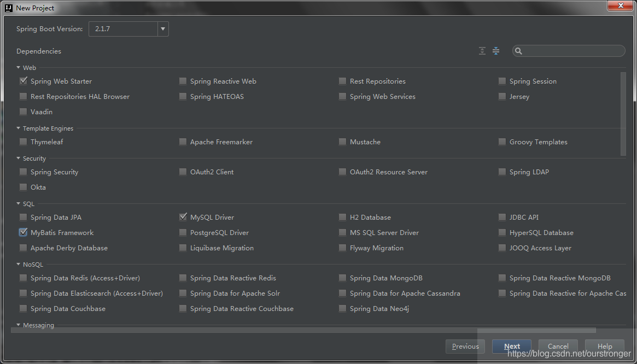Image resolution: width=637 pixels, height=364 pixels.
Task: Check Spring Data Reactive Redis
Action: pyautogui.click(x=183, y=278)
